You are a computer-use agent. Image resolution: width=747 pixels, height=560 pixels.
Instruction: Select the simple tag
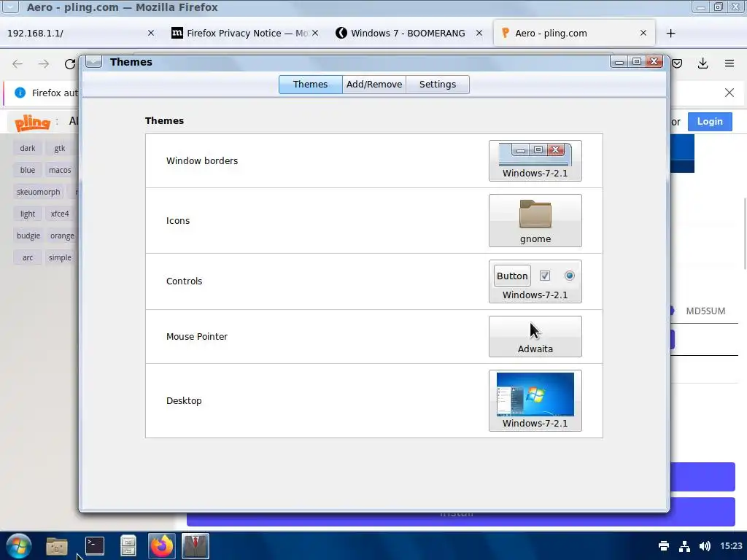(x=60, y=257)
